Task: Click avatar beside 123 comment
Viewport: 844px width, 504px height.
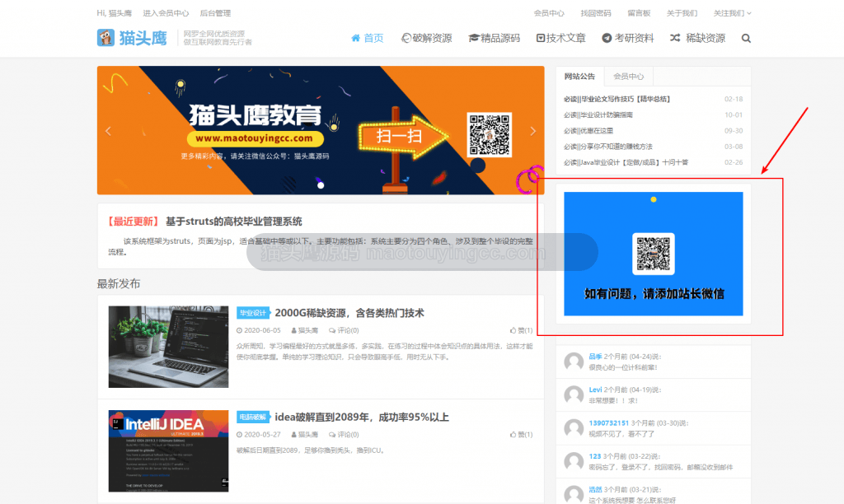Action: pos(574,461)
